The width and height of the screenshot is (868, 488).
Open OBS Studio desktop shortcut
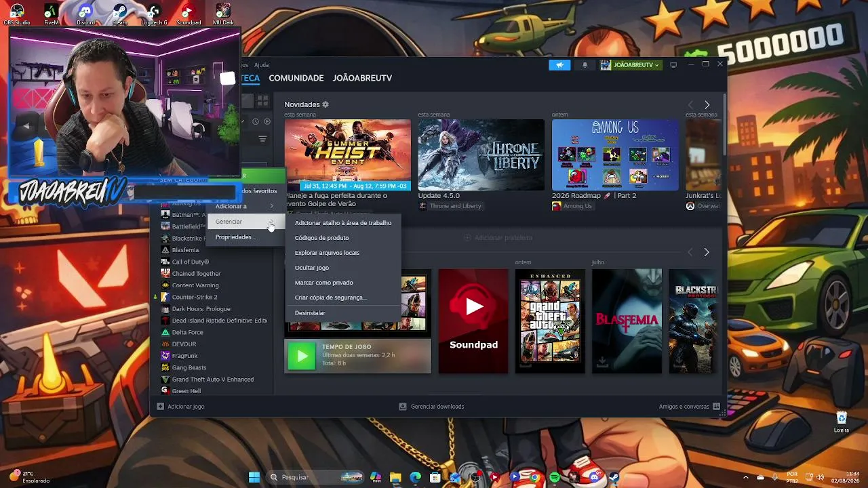point(17,14)
